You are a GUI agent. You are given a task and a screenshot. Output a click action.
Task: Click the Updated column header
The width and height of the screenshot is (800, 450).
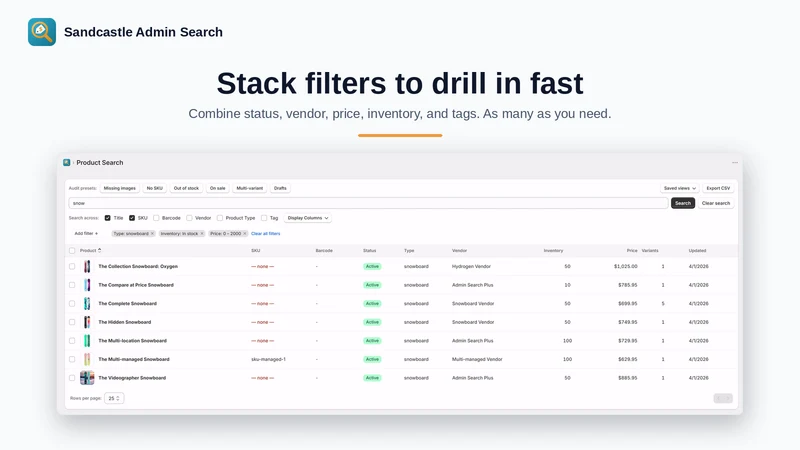coord(697,251)
